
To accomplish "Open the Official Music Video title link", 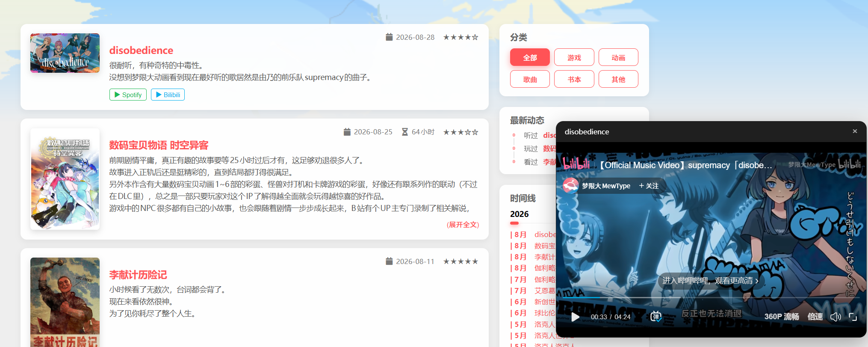I will pos(685,165).
